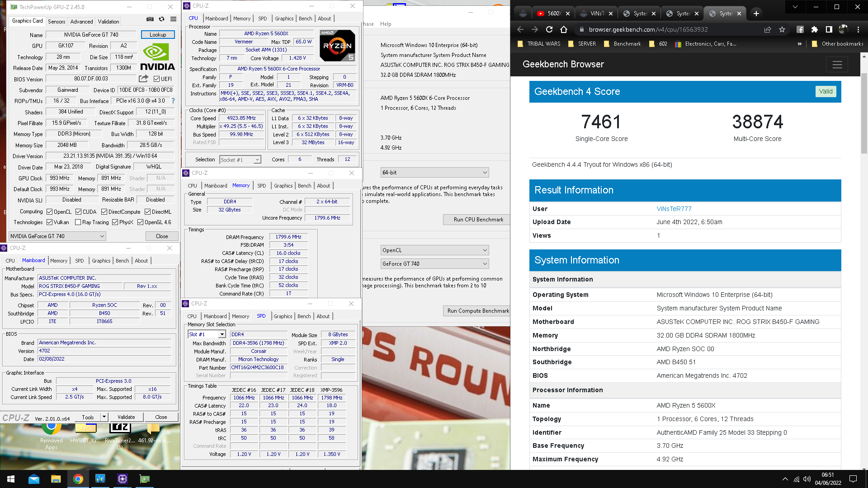The image size is (868, 488).
Task: Toggle the DirectCompute checkbox
Action: tap(104, 211)
